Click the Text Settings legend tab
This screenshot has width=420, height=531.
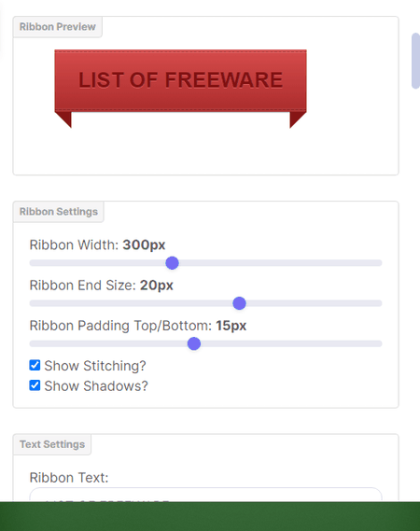coord(52,444)
